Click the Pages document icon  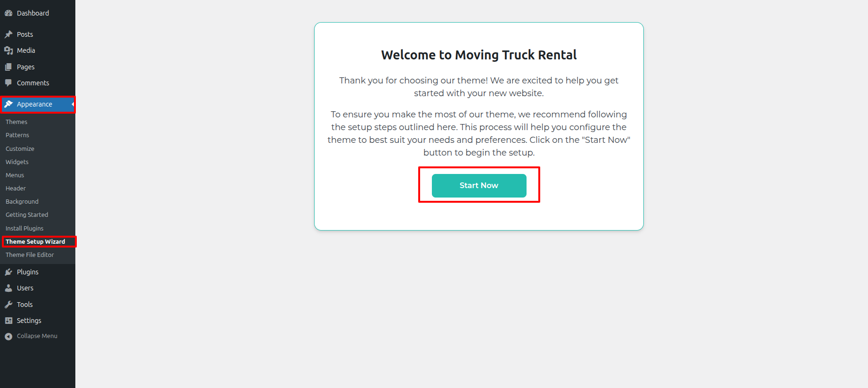tap(8, 67)
